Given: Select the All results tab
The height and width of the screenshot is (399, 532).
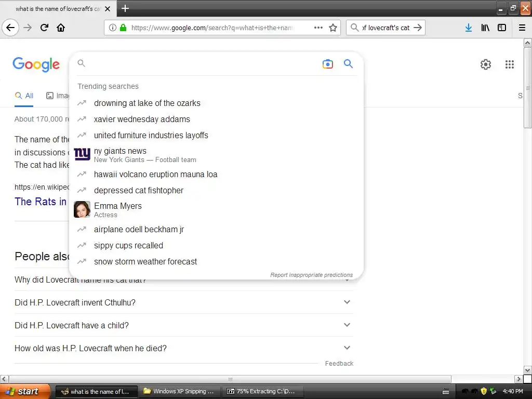Looking at the screenshot, I should click(x=24, y=96).
